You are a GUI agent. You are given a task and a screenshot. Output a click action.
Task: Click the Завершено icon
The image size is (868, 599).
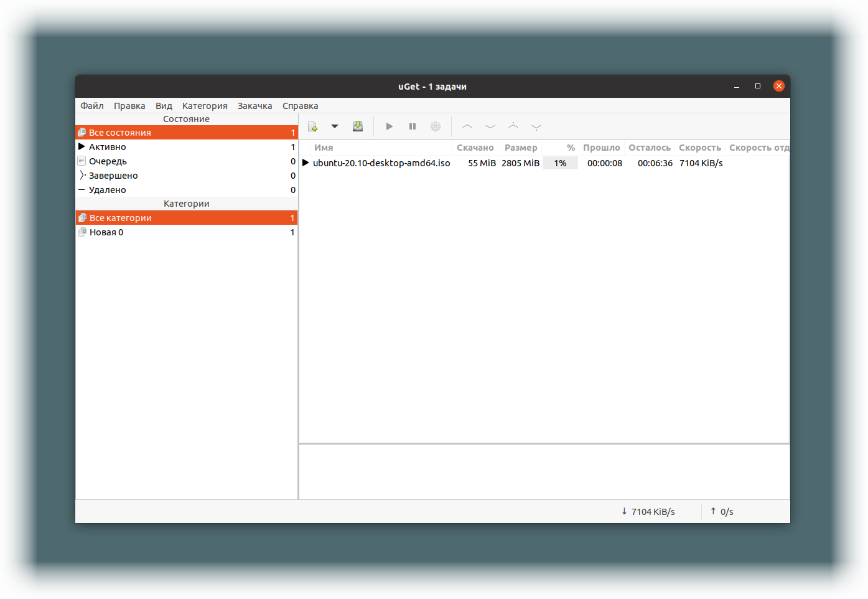(82, 176)
